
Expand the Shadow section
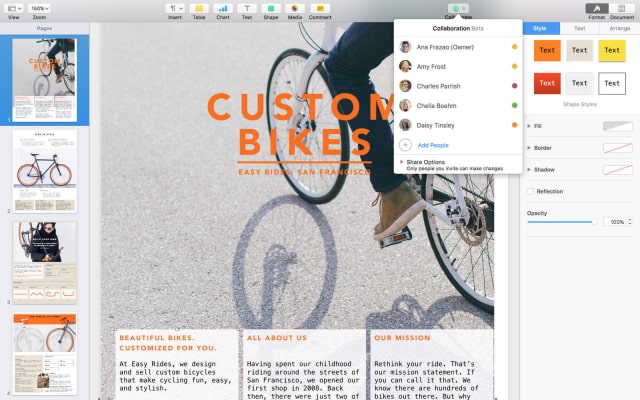pos(528,169)
